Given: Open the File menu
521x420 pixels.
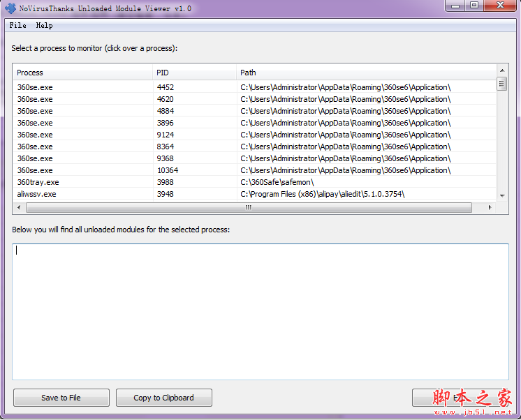Looking at the screenshot, I should 17,25.
